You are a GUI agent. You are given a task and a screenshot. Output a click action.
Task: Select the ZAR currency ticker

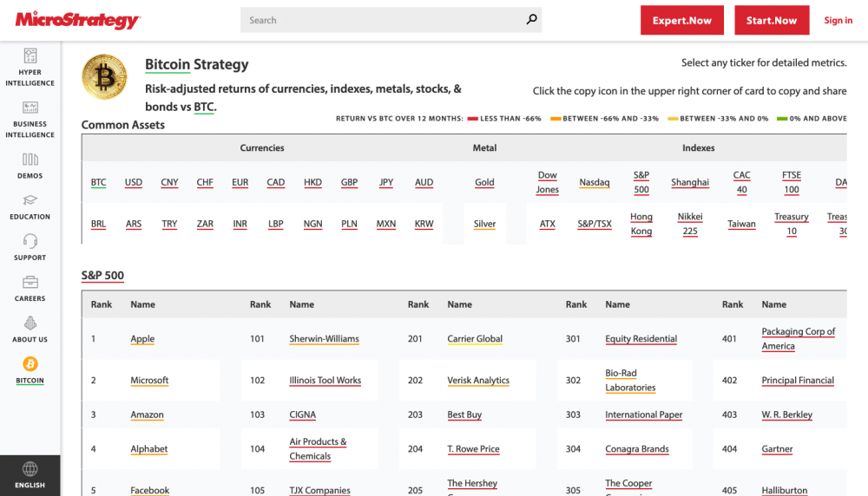click(x=205, y=224)
